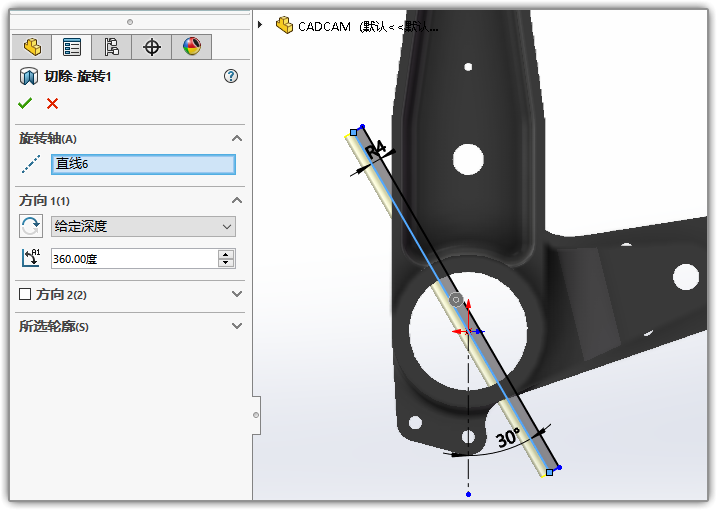Click the CADCAM part icon in viewport
Image resolution: width=717 pixels, height=510 pixels.
pos(284,25)
